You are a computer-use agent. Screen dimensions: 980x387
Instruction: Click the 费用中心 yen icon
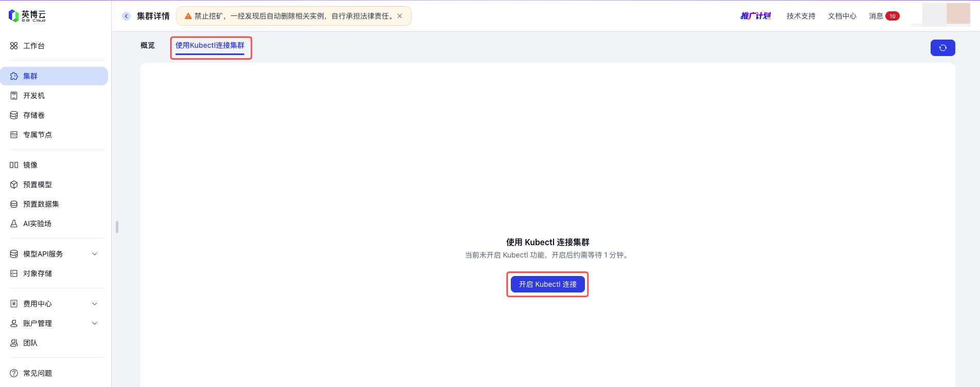[14, 304]
